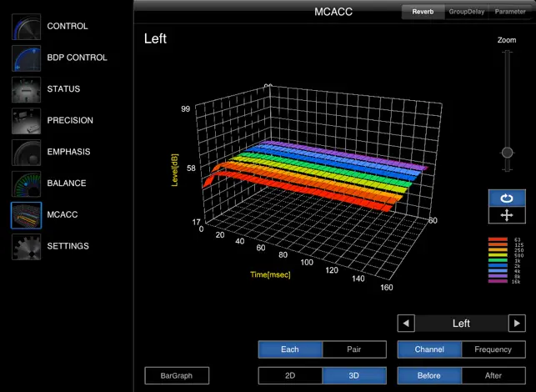
Task: Open the CONTROL section icon
Action: point(27,27)
